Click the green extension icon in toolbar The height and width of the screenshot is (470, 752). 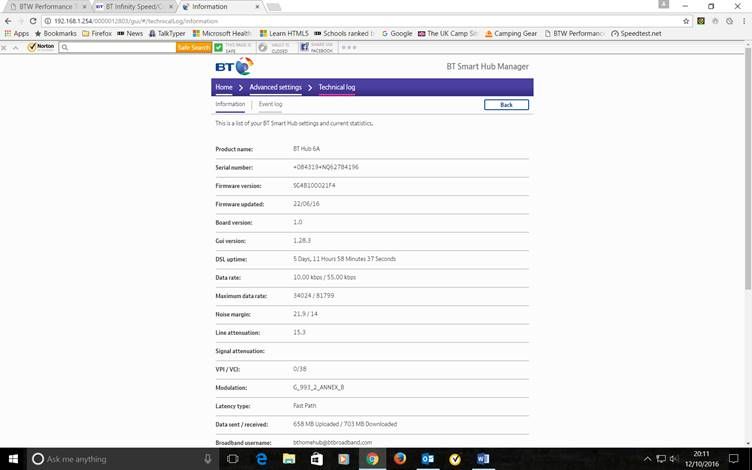[x=701, y=21]
